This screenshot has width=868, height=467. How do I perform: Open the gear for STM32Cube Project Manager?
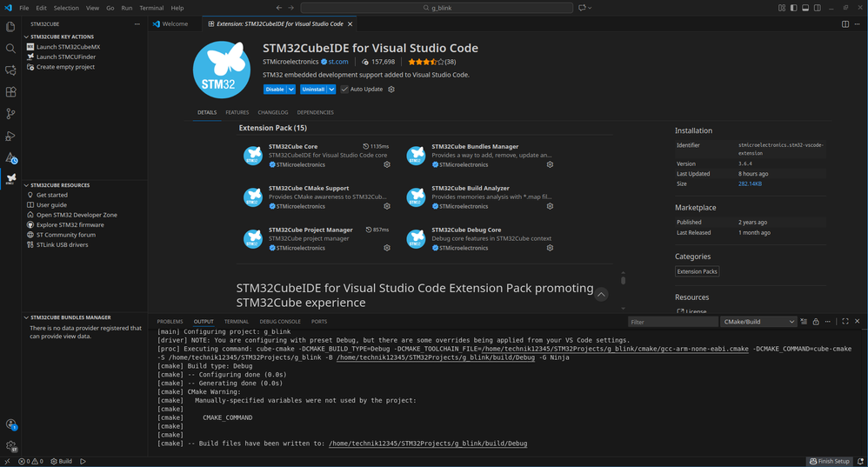387,248
